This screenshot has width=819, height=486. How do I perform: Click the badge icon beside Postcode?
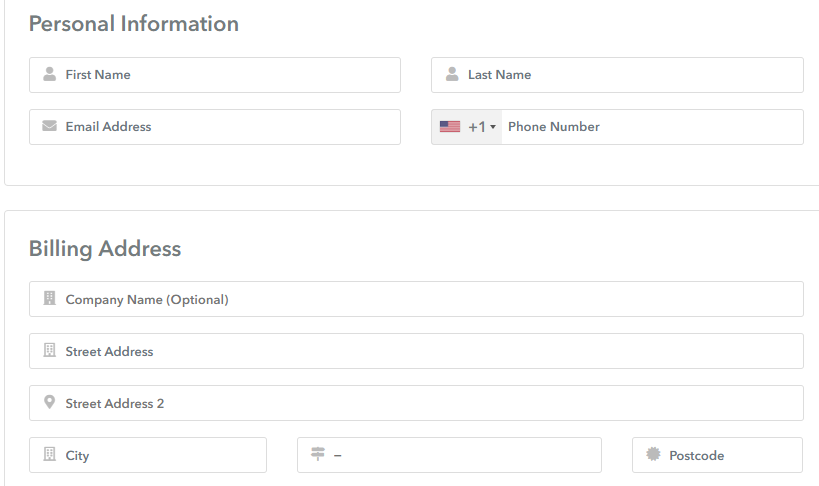click(653, 454)
